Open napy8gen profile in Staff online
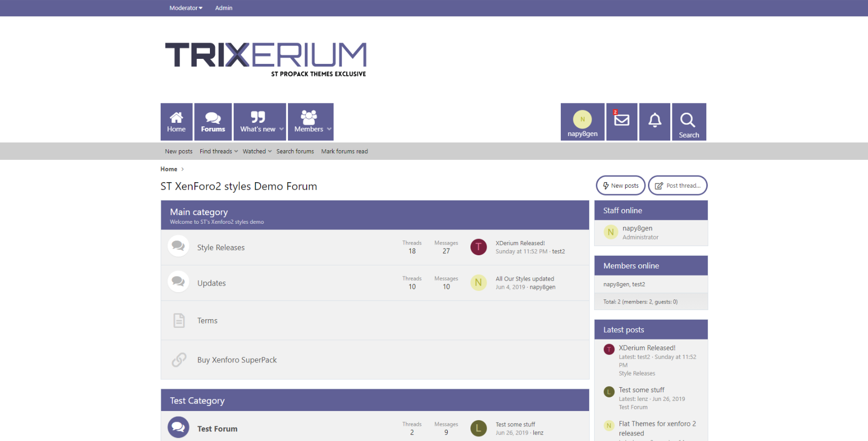 (x=637, y=228)
